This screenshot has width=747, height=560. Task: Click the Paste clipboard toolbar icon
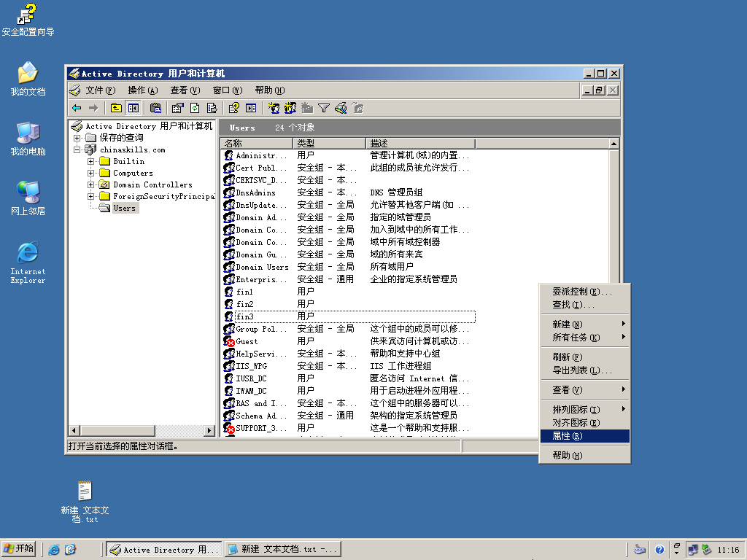155,108
